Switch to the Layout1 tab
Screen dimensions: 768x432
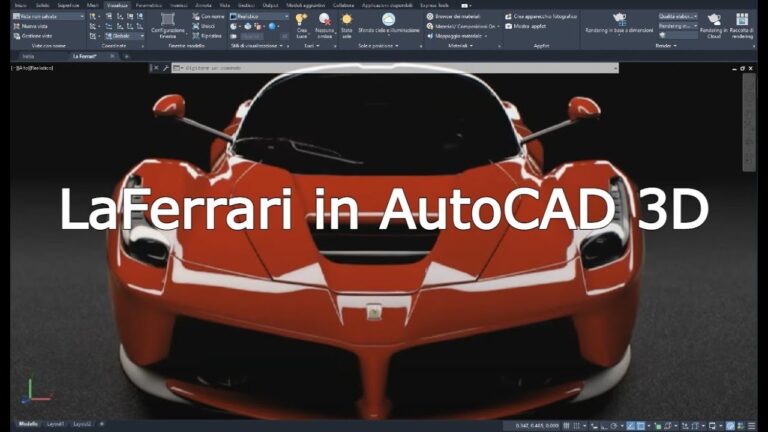coord(55,424)
